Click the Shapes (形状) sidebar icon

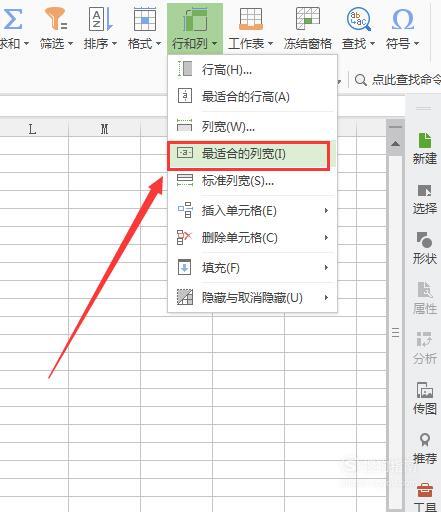(424, 240)
